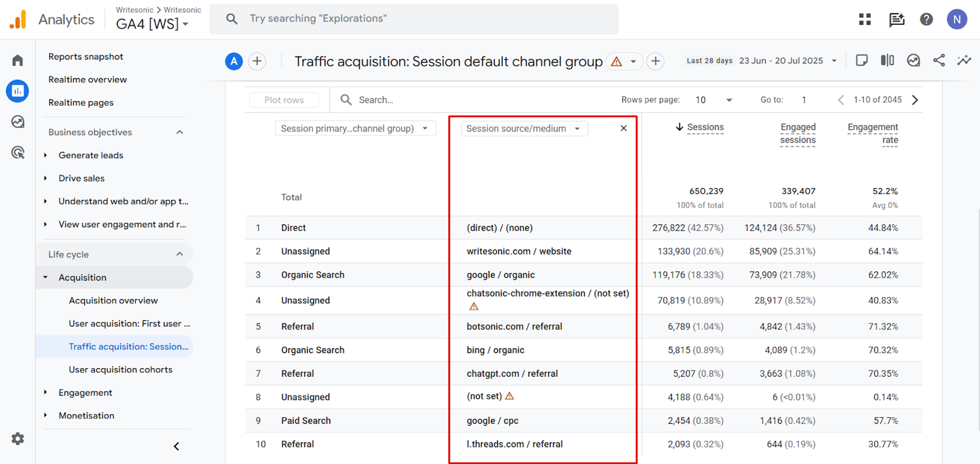Expand the Generate leads item
Viewport: 980px width, 464px height.
pyautogui.click(x=45, y=155)
